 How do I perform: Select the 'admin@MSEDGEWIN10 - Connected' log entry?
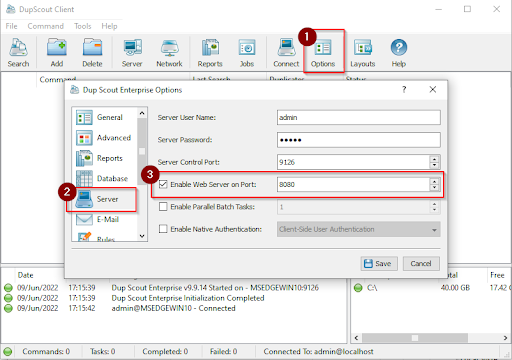(x=173, y=308)
